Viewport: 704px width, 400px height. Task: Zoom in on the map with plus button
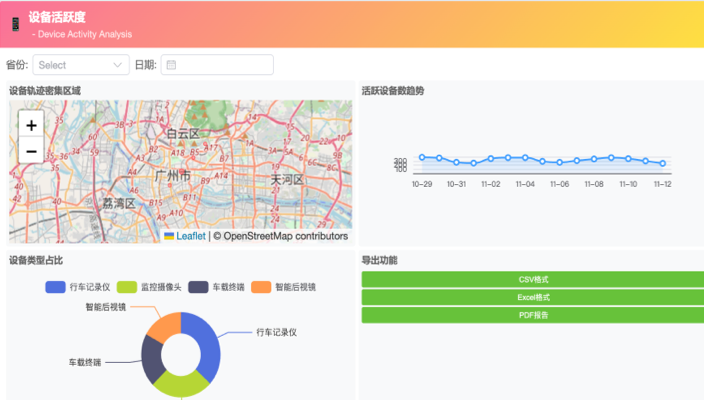point(31,125)
